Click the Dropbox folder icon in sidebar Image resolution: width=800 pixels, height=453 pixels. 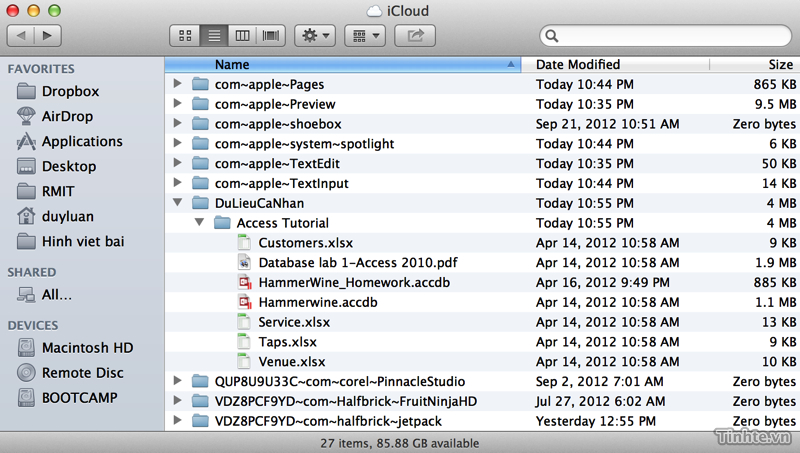coord(26,91)
